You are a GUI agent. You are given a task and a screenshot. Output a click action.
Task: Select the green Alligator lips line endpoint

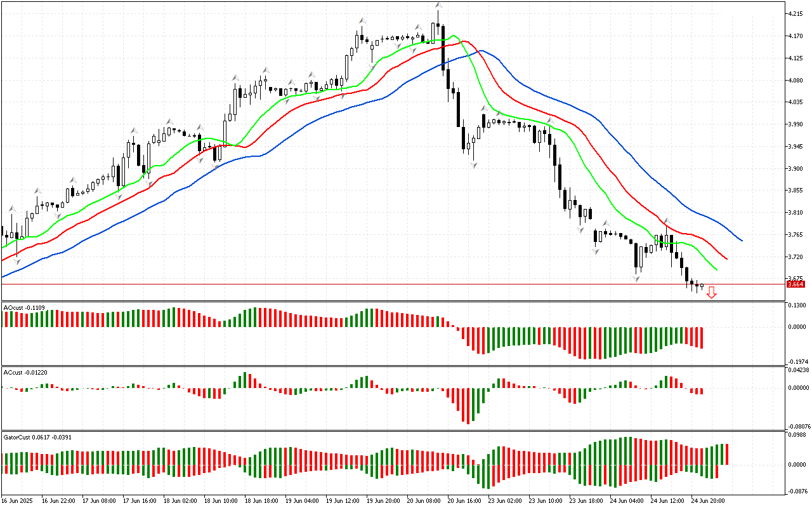pos(717,270)
